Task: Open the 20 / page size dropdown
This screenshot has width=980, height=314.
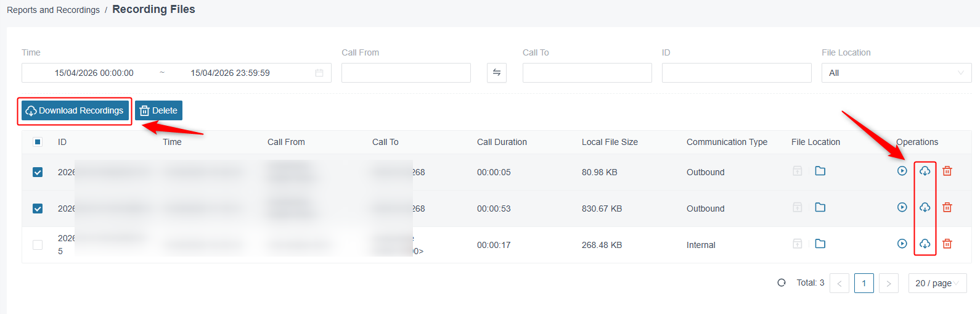Action: click(937, 283)
